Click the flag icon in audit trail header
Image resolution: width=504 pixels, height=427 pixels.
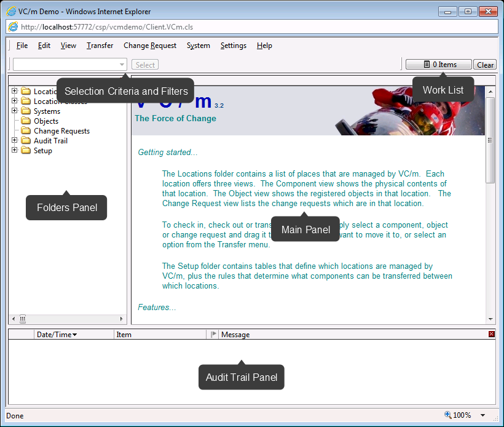click(214, 335)
